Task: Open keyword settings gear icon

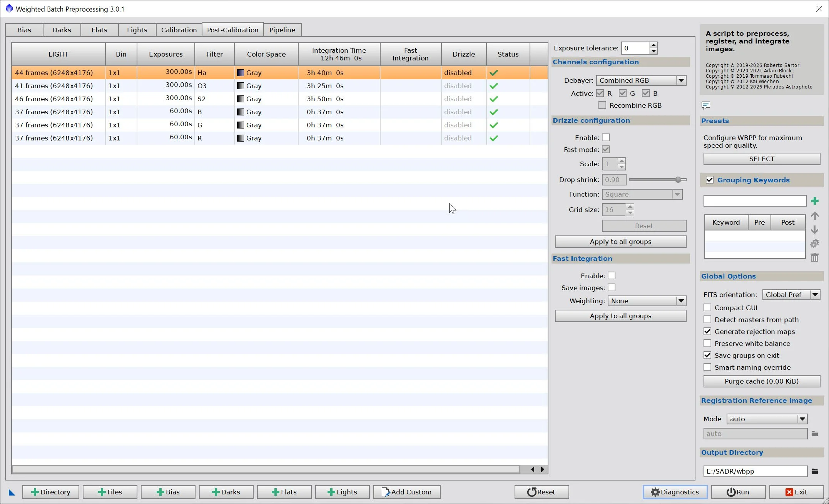Action: (x=814, y=244)
